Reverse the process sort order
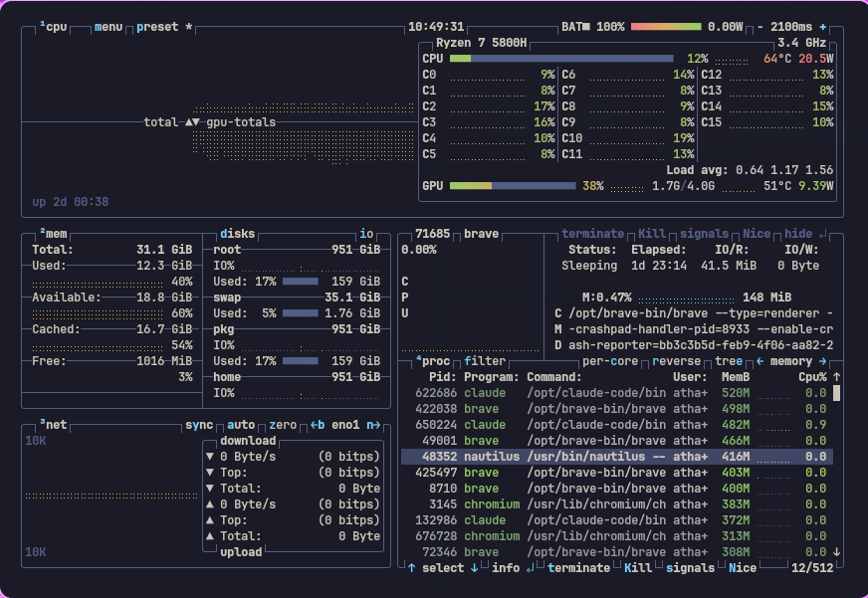This screenshot has height=598, width=868. click(x=677, y=361)
